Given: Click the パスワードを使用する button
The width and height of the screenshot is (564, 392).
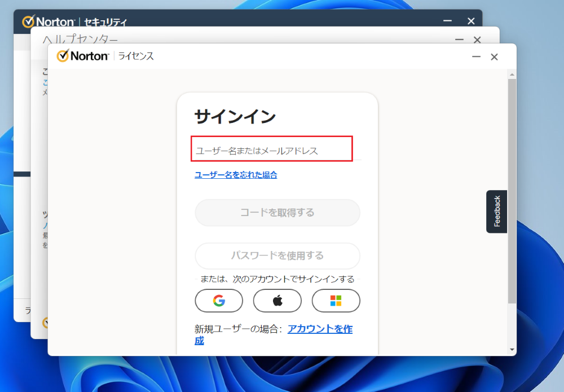Looking at the screenshot, I should point(277,256).
